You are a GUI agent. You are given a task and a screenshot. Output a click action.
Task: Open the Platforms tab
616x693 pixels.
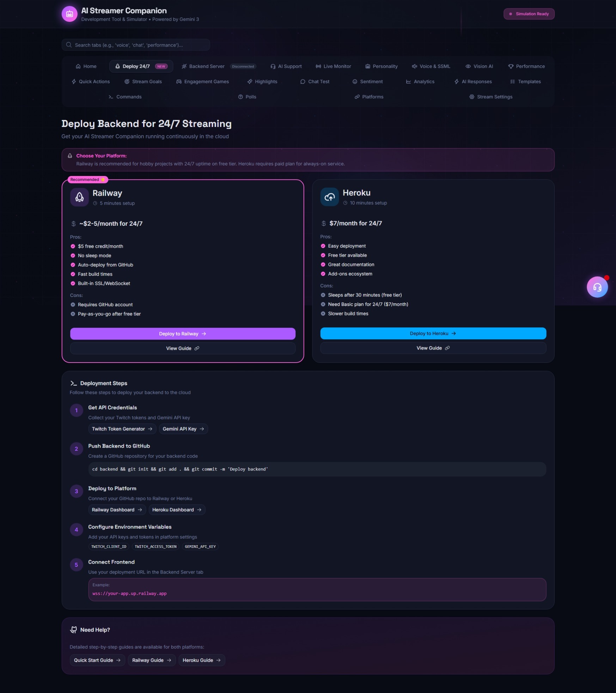coord(369,97)
